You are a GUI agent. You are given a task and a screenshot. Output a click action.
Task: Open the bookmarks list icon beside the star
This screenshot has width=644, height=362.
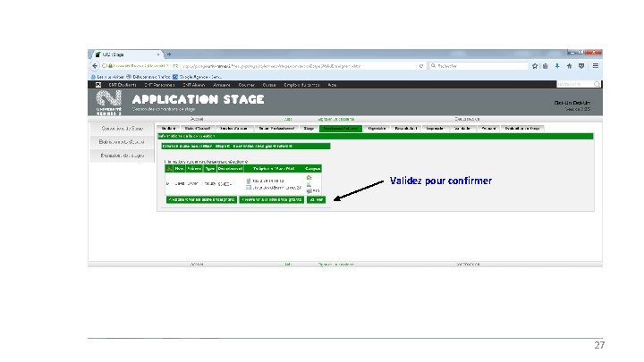[x=546, y=65]
